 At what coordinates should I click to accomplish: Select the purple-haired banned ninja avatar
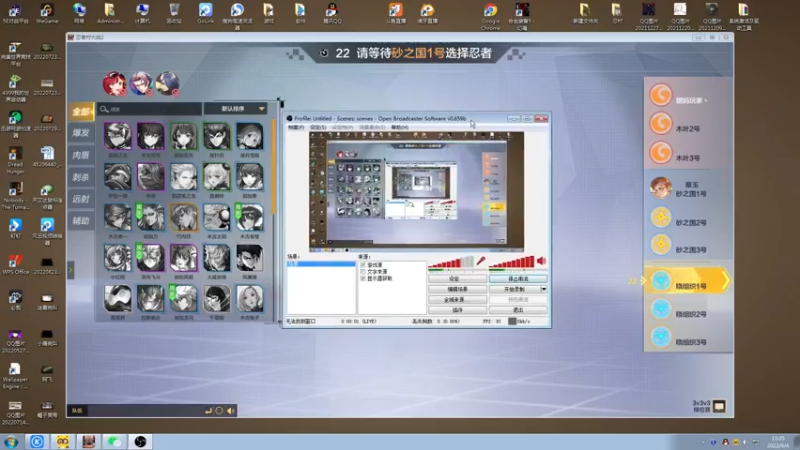coord(141,84)
